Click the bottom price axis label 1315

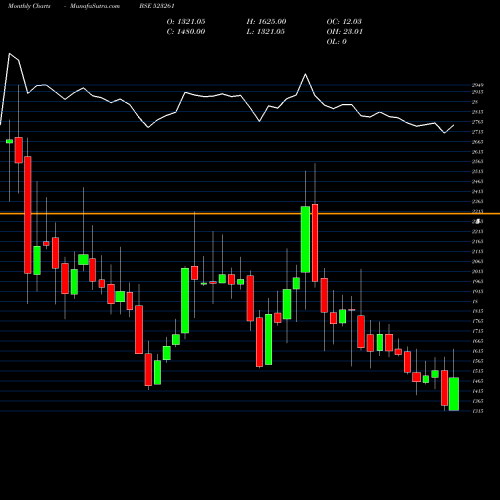tap(478, 411)
